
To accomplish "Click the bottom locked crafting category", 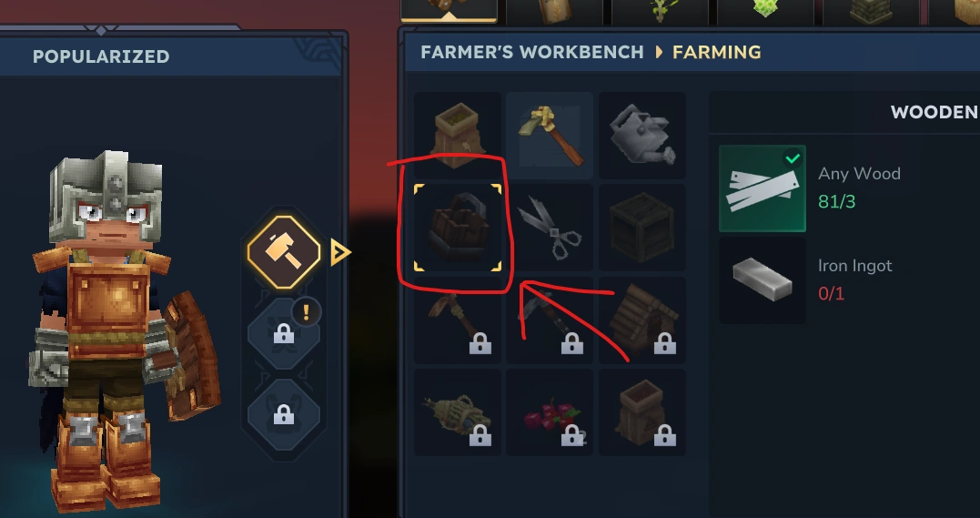I will 284,414.
